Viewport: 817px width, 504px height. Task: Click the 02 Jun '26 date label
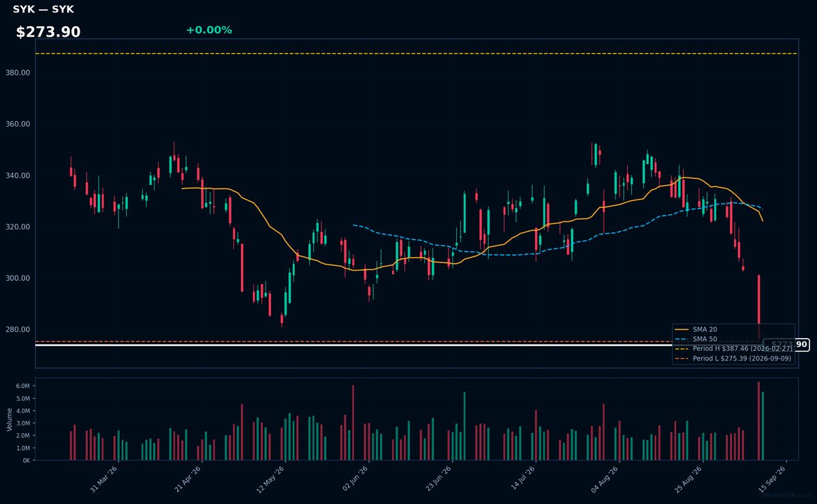pos(355,479)
